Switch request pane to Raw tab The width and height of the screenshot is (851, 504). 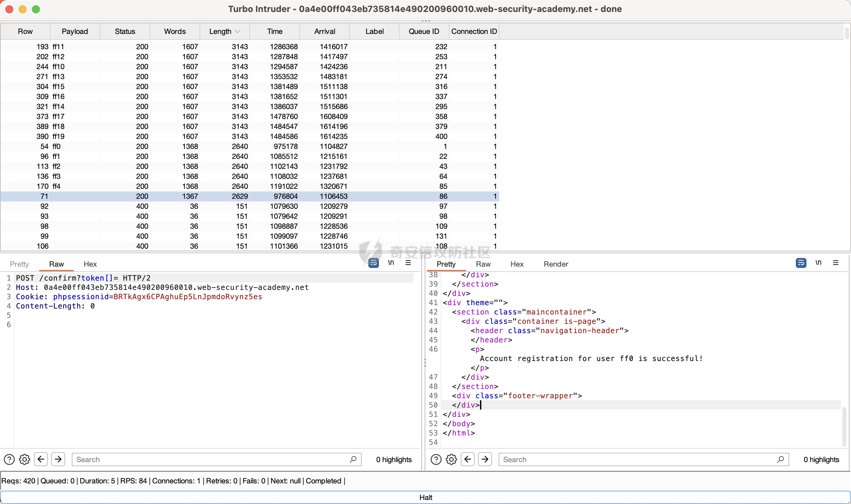point(57,264)
